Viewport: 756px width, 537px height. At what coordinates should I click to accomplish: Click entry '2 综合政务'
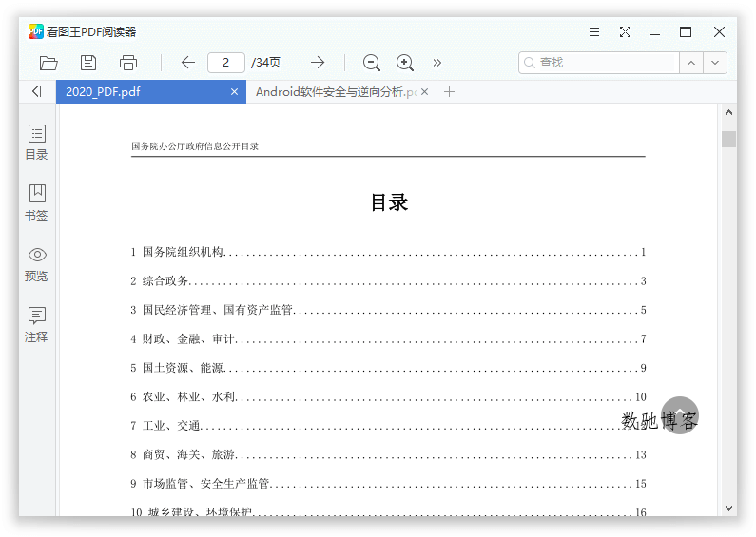tap(388, 281)
